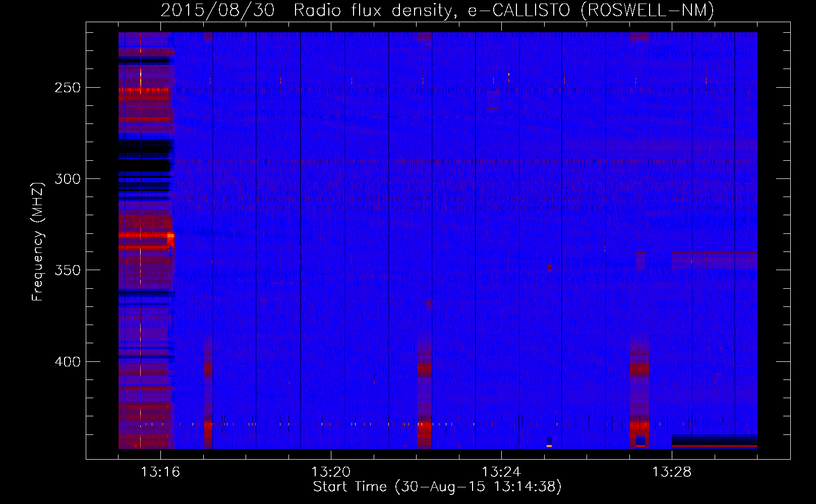Select the '13:28' time axis label

[672, 472]
